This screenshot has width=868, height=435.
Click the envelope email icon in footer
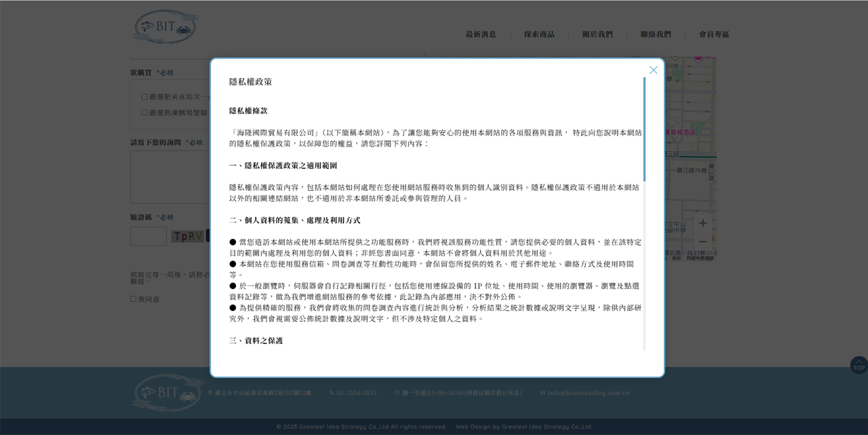pos(543,393)
